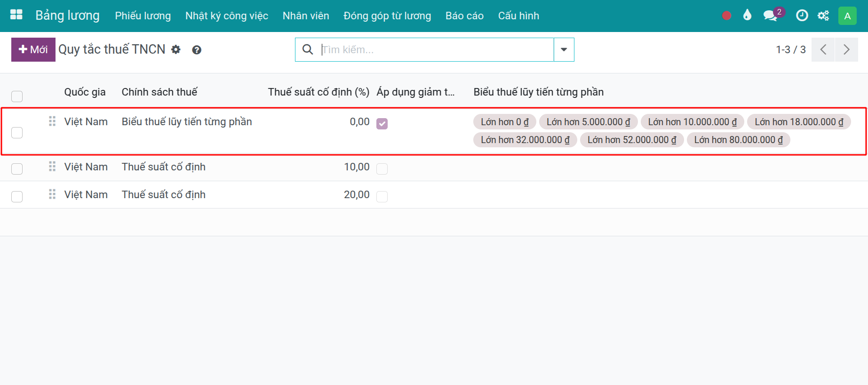This screenshot has height=385, width=868.
Task: Open the Cấu hình menu
Action: (518, 16)
